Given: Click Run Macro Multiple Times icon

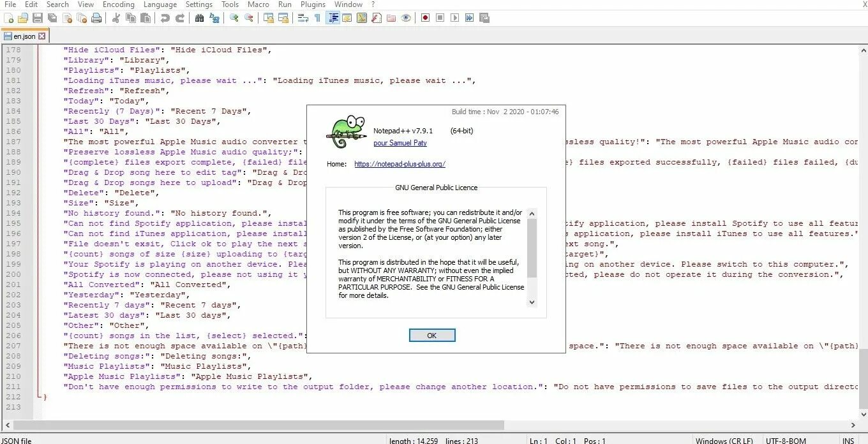Looking at the screenshot, I should (x=469, y=18).
